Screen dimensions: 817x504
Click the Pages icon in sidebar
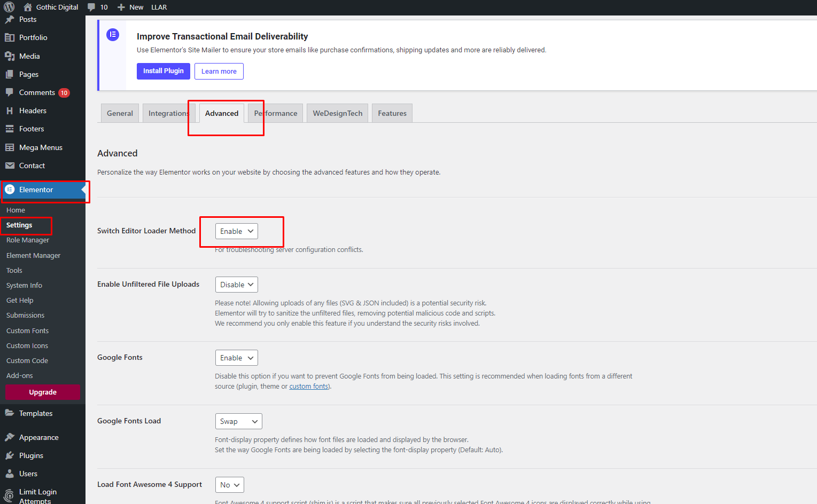10,74
